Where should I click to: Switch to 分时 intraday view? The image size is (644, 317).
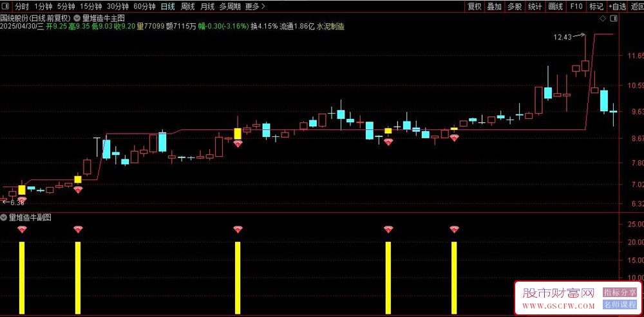click(22, 6)
